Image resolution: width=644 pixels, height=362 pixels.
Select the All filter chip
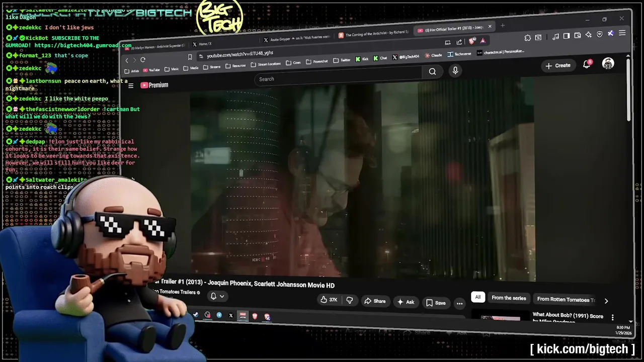(x=477, y=297)
